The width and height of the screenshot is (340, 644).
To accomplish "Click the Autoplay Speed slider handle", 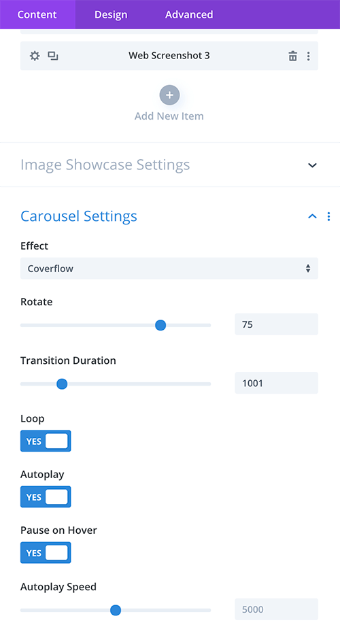I will click(116, 610).
